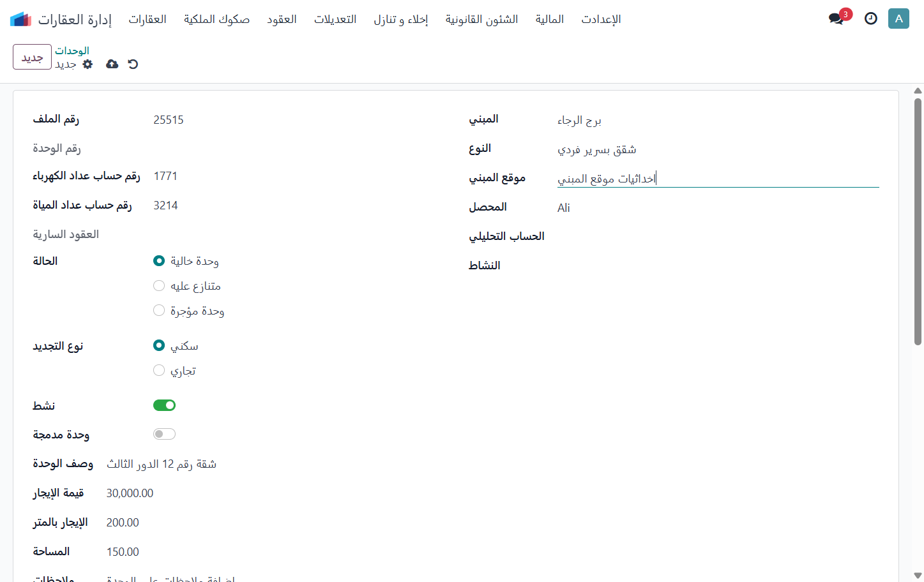Open the التعديلات menu
This screenshot has height=582, width=924.
pyautogui.click(x=335, y=19)
